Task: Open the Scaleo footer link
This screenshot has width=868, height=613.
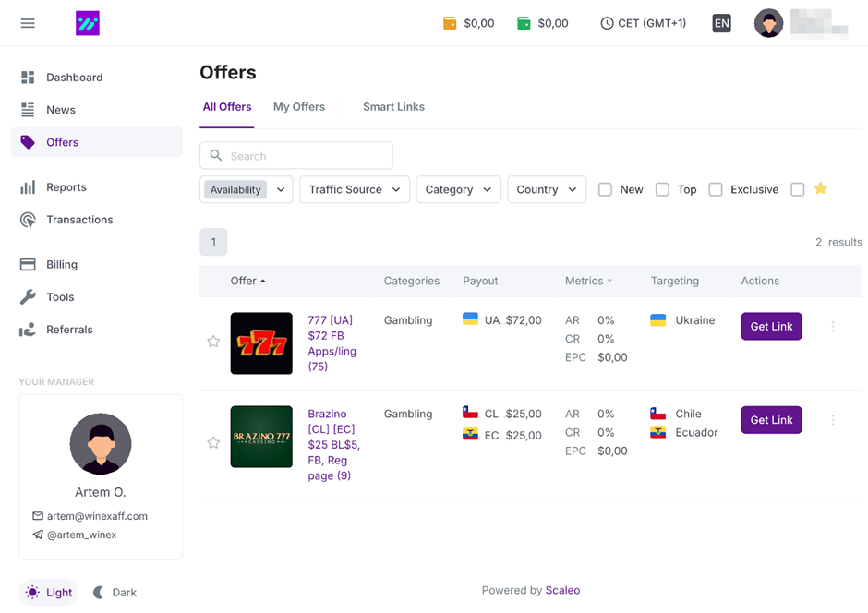Action: point(562,590)
